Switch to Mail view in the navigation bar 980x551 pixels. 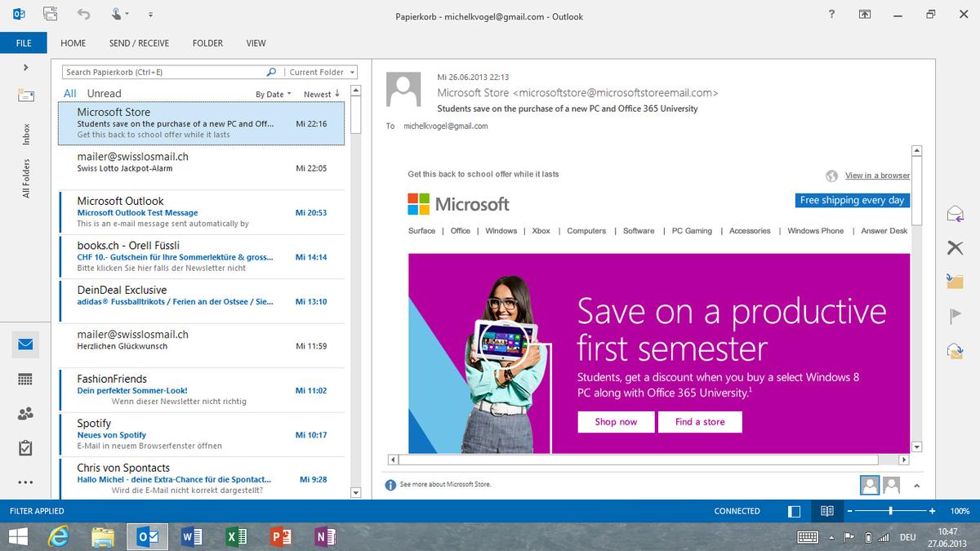click(25, 344)
